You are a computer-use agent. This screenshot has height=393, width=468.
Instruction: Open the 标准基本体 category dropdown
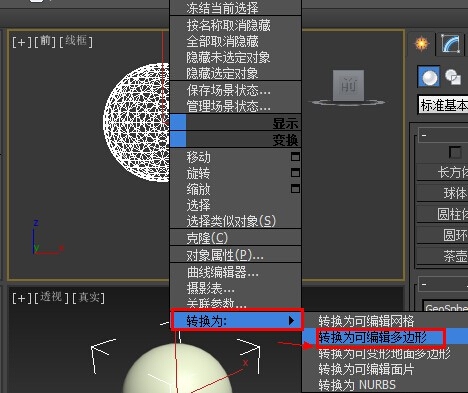tap(443, 105)
